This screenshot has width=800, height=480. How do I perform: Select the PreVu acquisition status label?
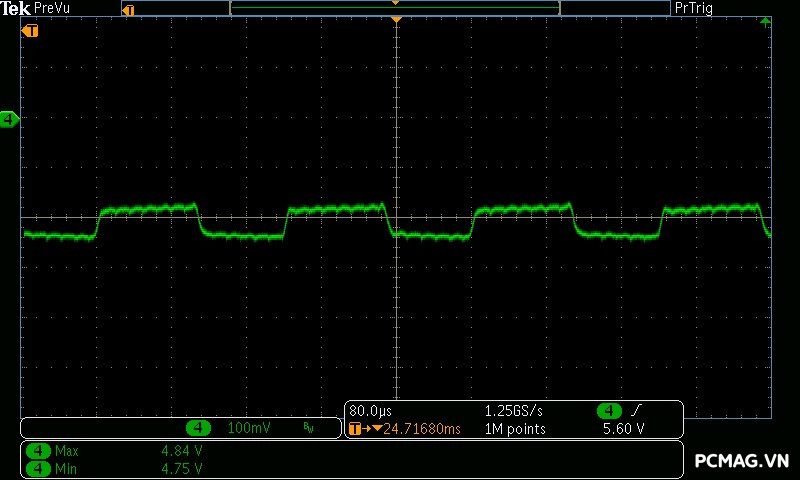click(x=51, y=8)
